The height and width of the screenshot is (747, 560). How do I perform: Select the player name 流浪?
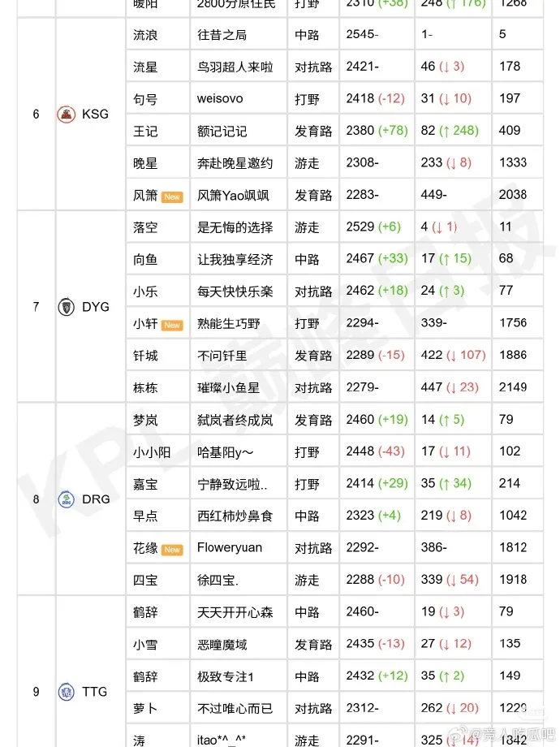pos(145,35)
